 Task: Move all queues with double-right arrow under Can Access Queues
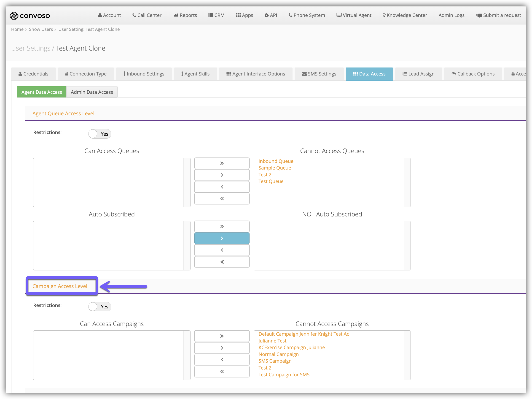(x=221, y=163)
